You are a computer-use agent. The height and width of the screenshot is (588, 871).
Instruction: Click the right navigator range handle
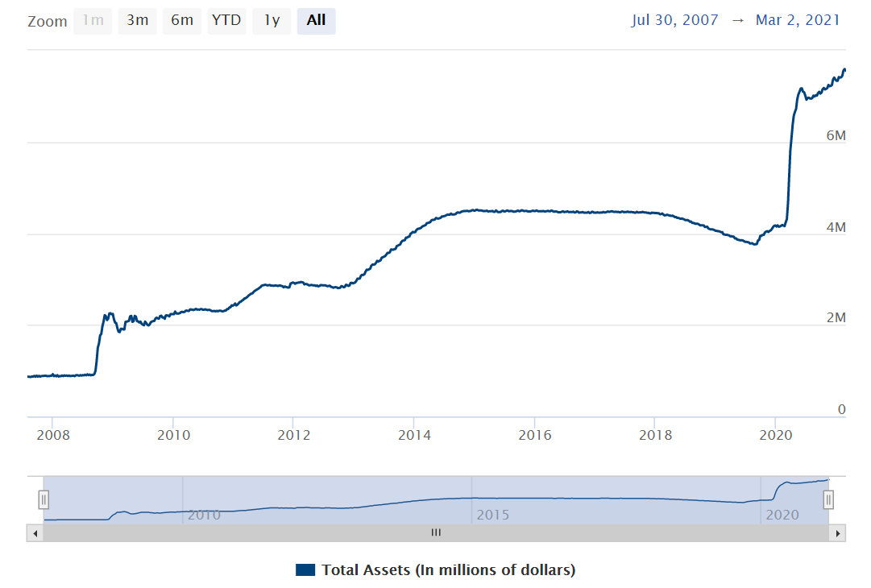coord(828,499)
